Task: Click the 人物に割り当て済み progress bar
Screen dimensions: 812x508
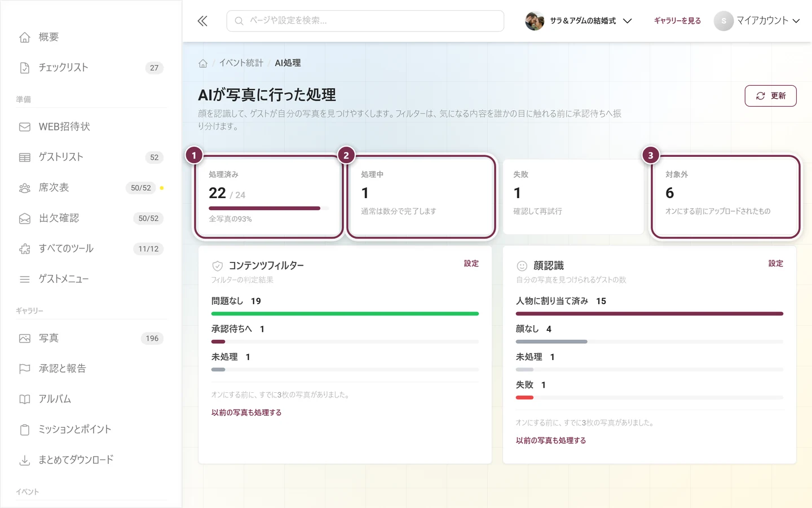Action: click(x=650, y=314)
